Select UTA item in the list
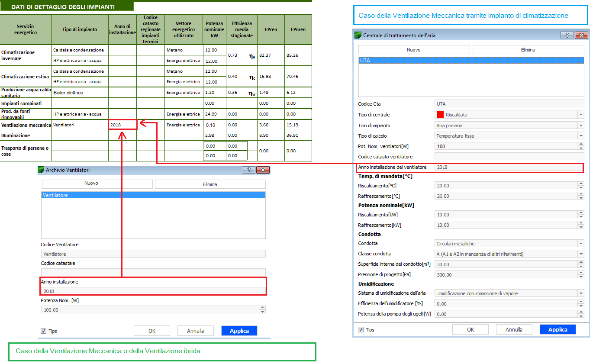 click(x=471, y=61)
